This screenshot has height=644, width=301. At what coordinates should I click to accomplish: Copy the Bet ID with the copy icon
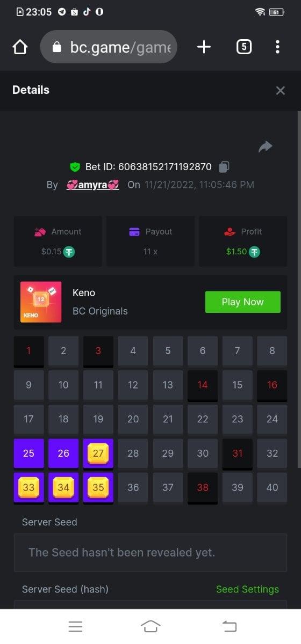tap(224, 167)
